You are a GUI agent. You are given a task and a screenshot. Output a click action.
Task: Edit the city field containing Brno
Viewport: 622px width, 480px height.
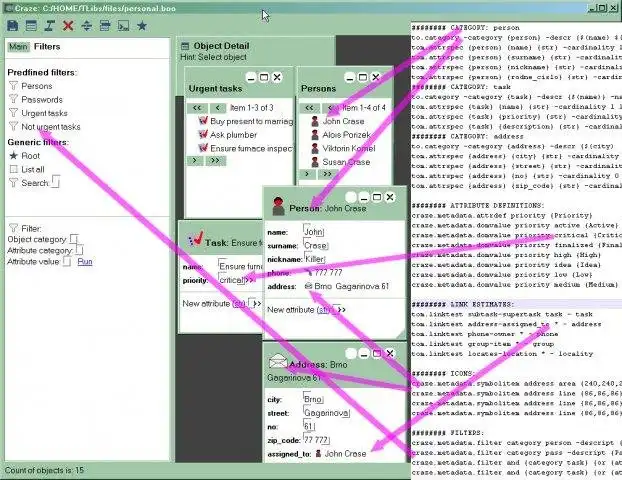pos(313,398)
